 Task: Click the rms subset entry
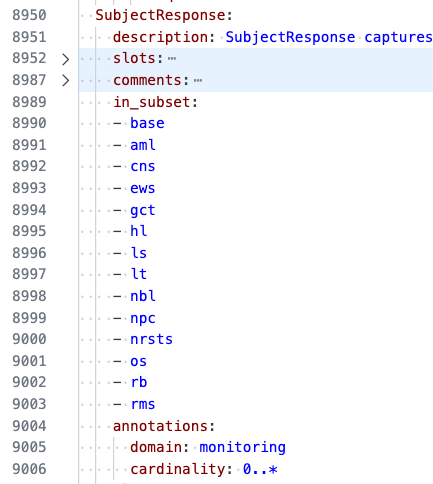click(x=143, y=404)
